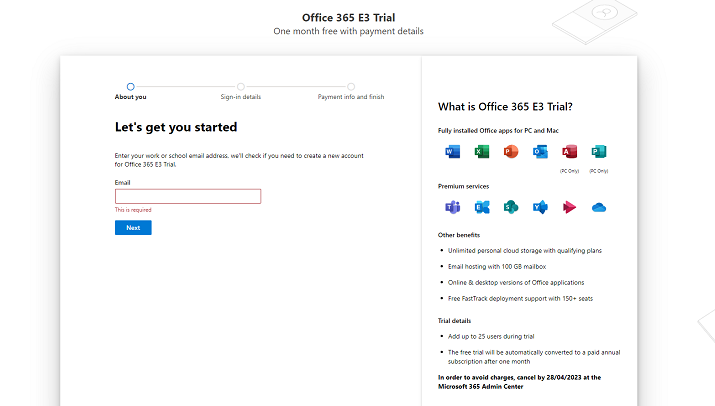Select the 'Sign-in details' step circle

pyautogui.click(x=241, y=87)
